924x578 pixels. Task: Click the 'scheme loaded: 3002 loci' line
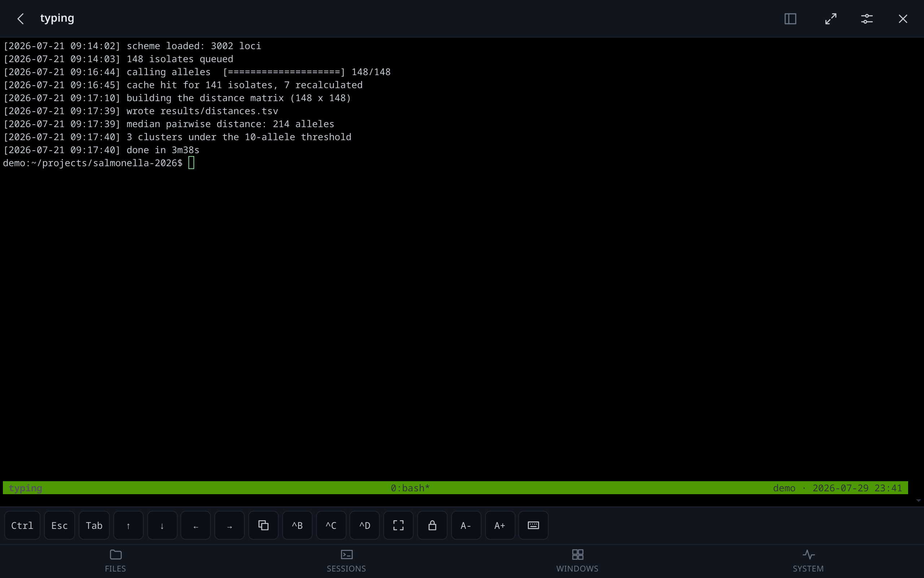tap(132, 46)
